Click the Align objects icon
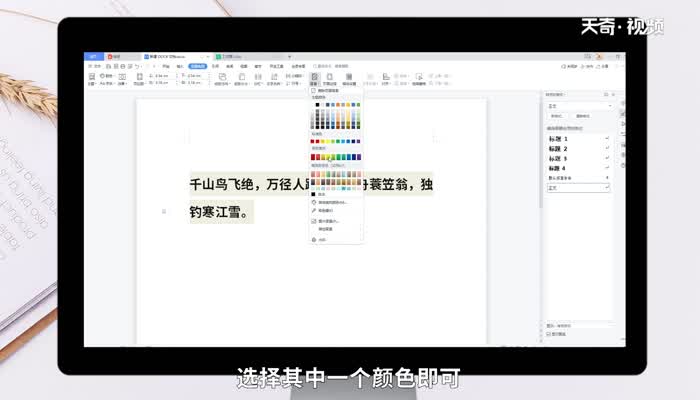The height and width of the screenshot is (400, 700). (x=385, y=79)
